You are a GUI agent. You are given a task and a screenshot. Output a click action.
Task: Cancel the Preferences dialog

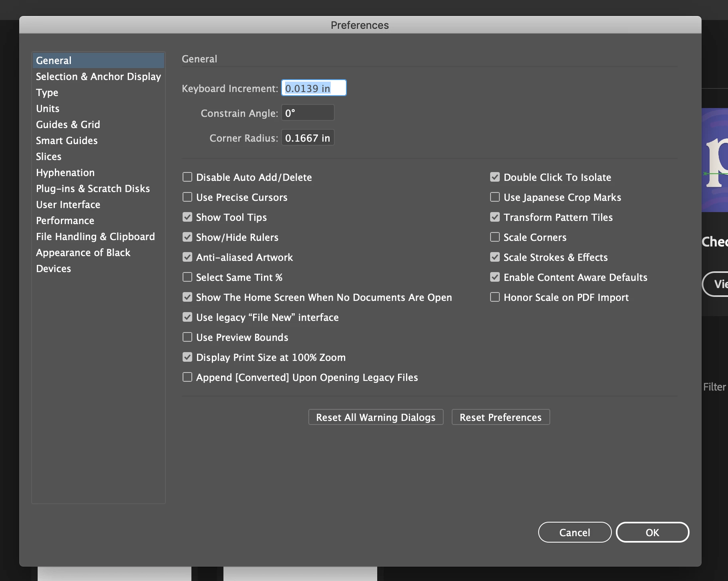tap(575, 532)
